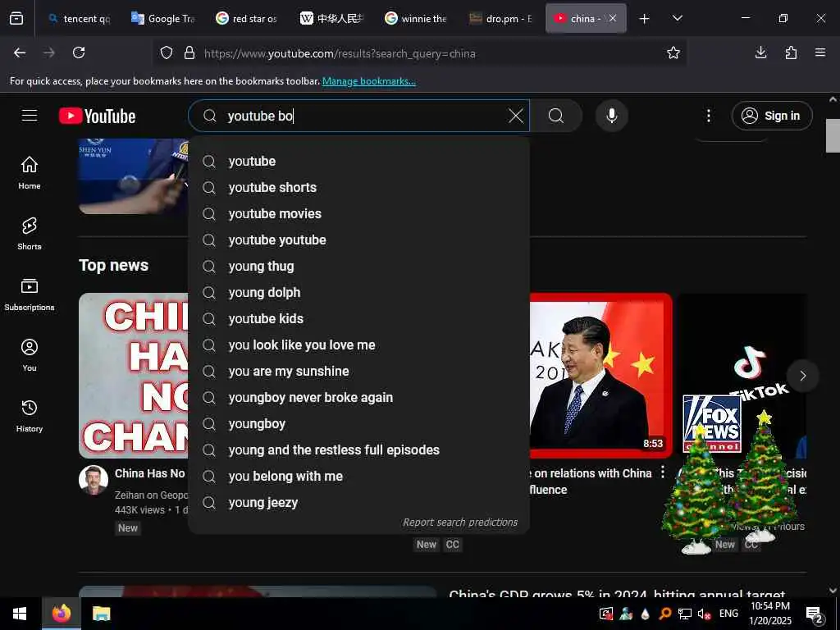840x630 pixels.
Task: Close the china YouTube tab
Action: pyautogui.click(x=613, y=19)
